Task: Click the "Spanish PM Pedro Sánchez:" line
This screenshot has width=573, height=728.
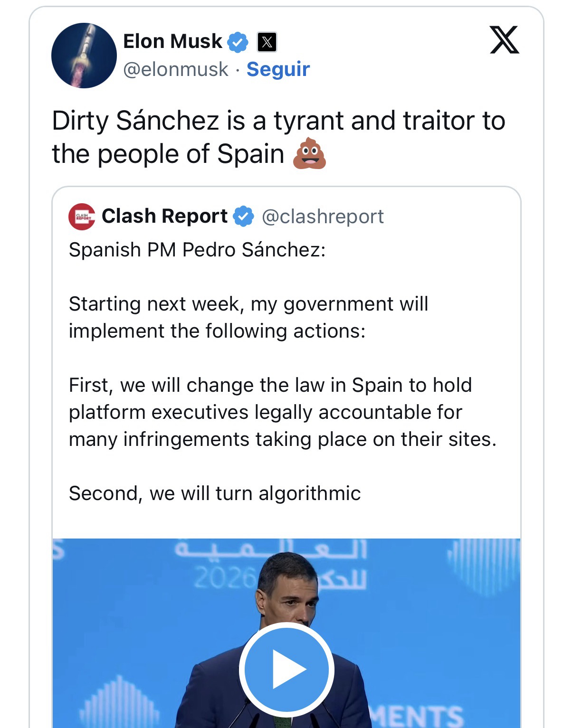Action: click(197, 250)
